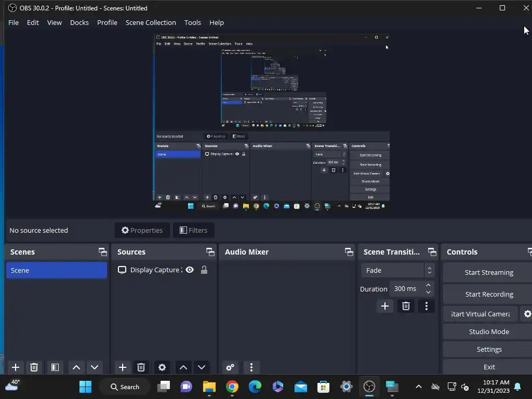Open the Scene Collection menu
This screenshot has width=532, height=399.
coord(151,22)
